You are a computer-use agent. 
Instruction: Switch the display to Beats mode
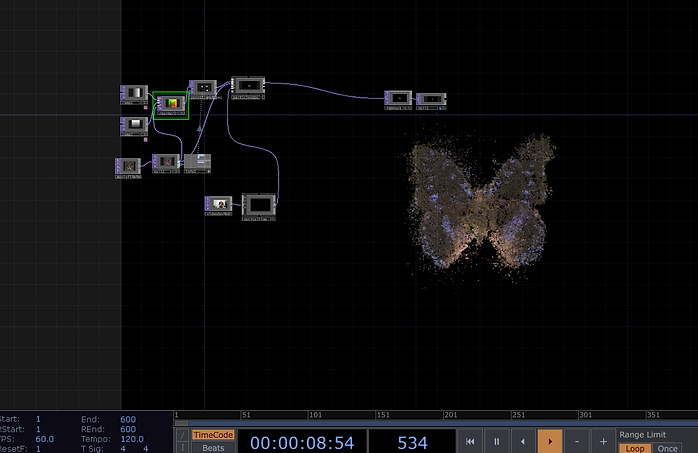click(x=213, y=448)
